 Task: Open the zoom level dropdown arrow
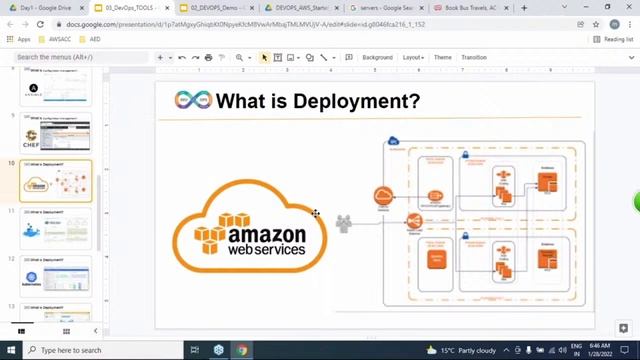(250, 58)
